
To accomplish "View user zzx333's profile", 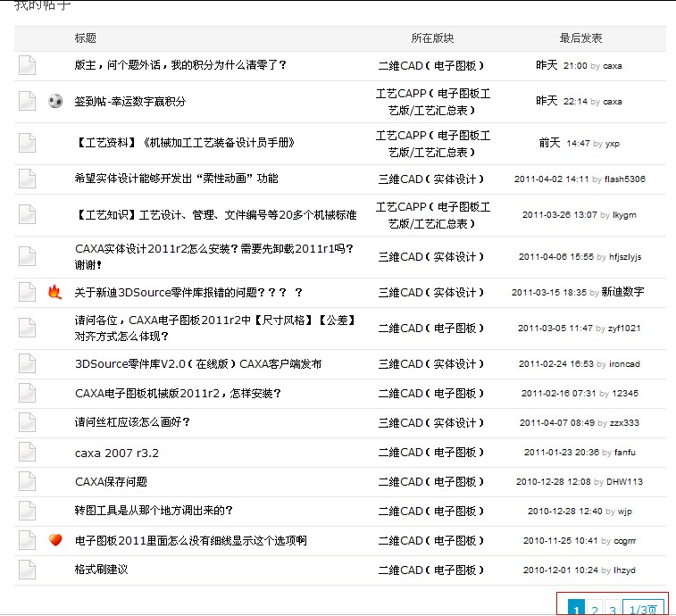I will tap(624, 423).
